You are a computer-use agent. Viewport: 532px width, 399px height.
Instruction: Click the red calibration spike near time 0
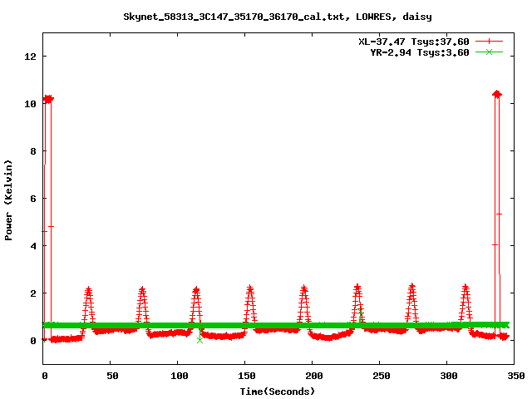[48, 217]
